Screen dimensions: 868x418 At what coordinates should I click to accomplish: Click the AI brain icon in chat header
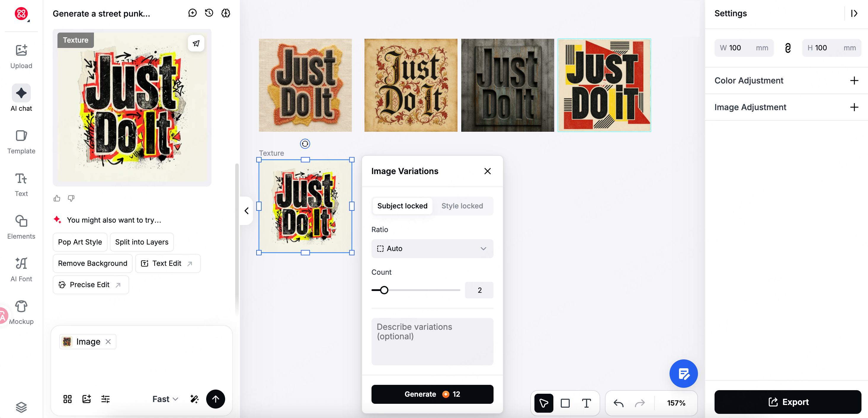tap(226, 13)
